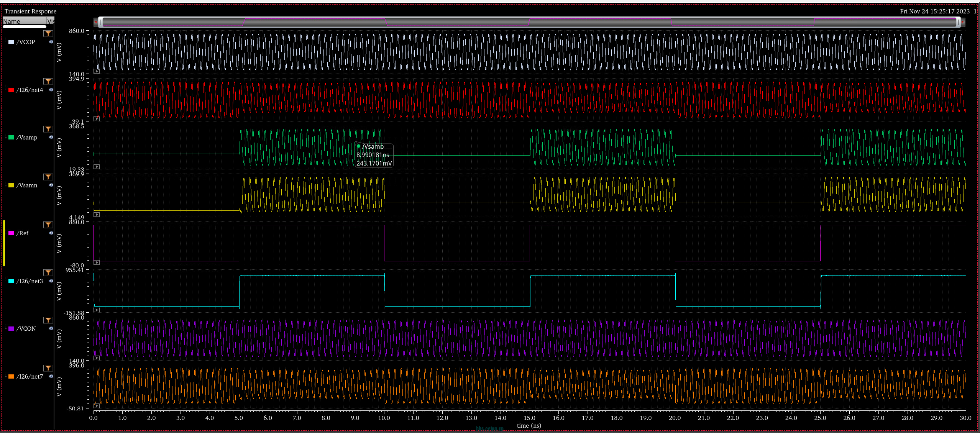This screenshot has width=980, height=433.
Task: Select the /Ref signal name
Action: [x=23, y=233]
